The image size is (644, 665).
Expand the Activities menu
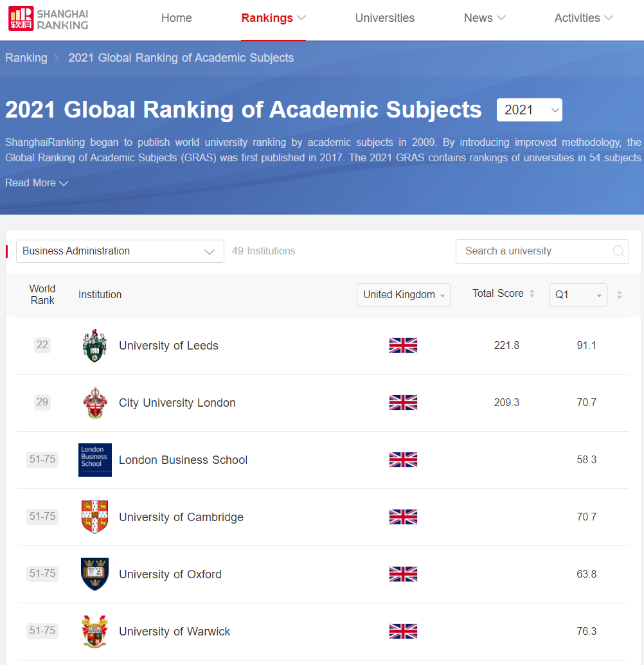584,18
